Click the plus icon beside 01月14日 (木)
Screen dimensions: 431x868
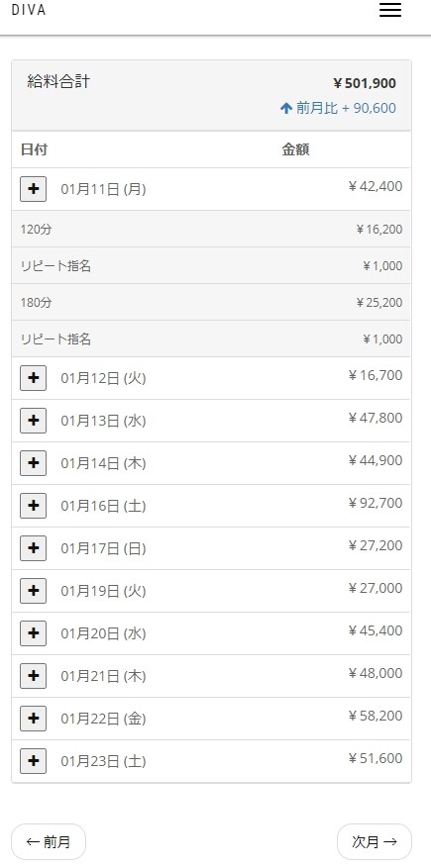pyautogui.click(x=34, y=463)
